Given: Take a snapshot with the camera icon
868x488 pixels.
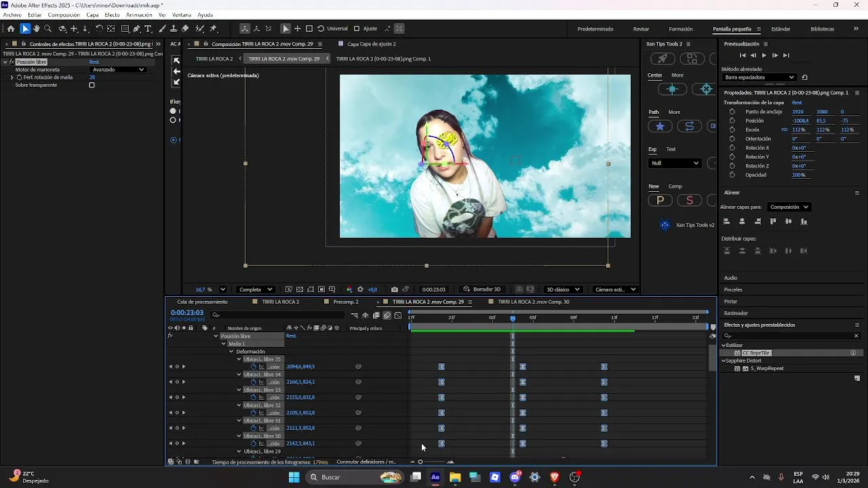Looking at the screenshot, I should coord(395,289).
